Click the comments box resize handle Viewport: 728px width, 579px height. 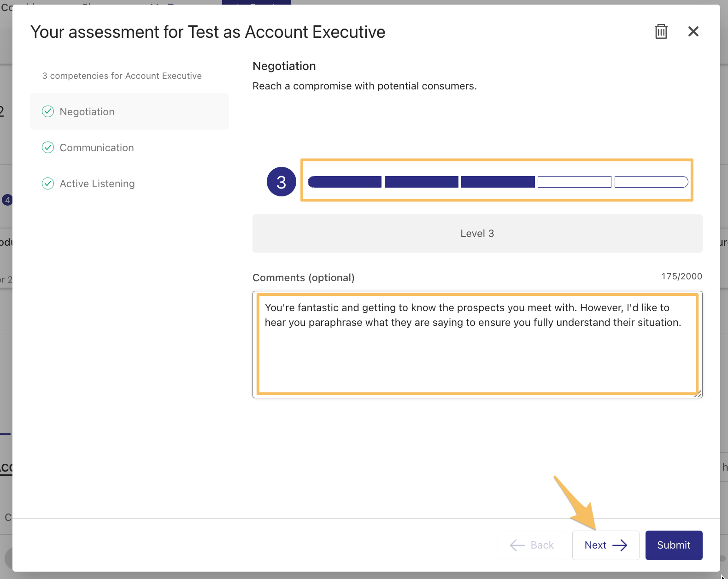point(699,394)
